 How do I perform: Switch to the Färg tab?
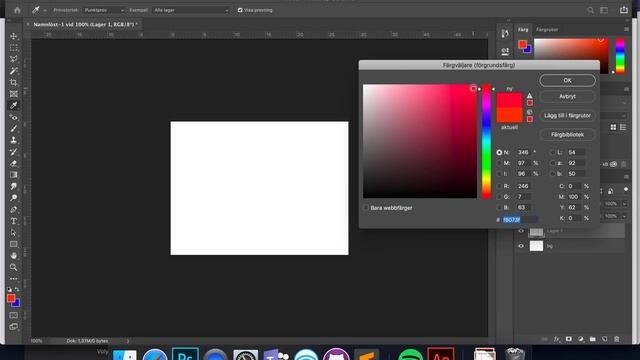[523, 29]
